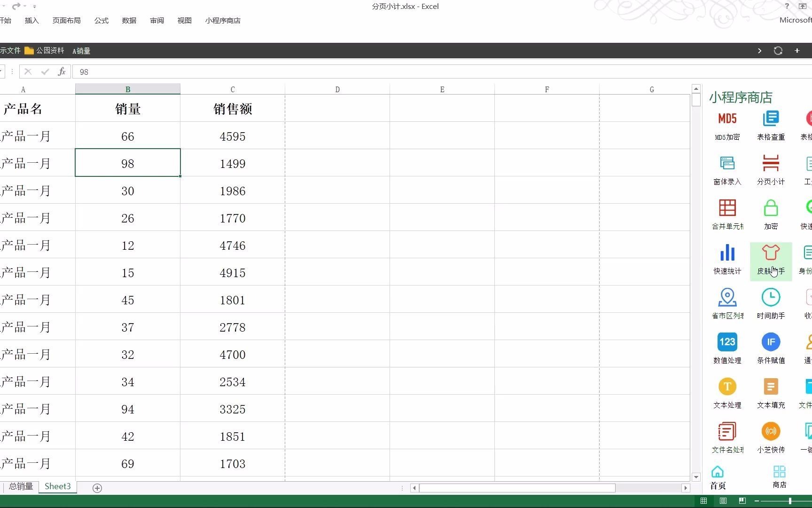Image resolution: width=812 pixels, height=508 pixels.
Task: Click the redo arrow in quick access
Action: point(16,6)
